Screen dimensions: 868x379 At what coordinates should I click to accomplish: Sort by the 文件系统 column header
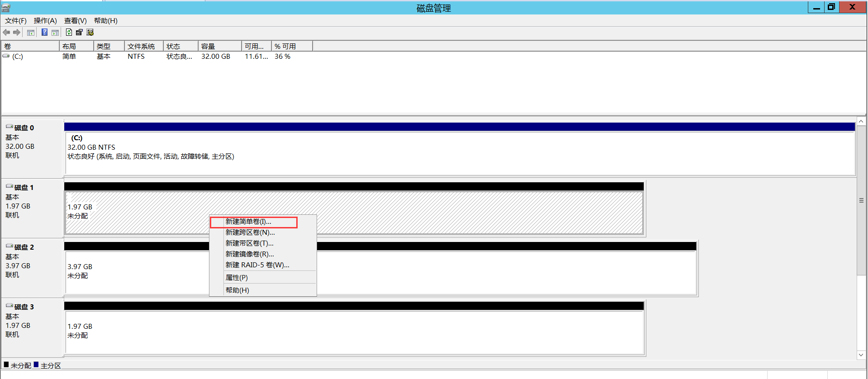(144, 46)
